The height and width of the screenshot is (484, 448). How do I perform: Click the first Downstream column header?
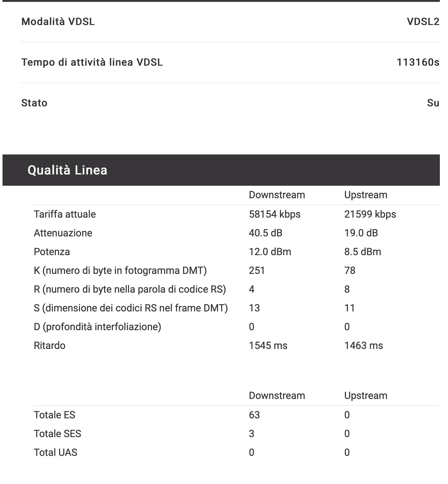[277, 195]
